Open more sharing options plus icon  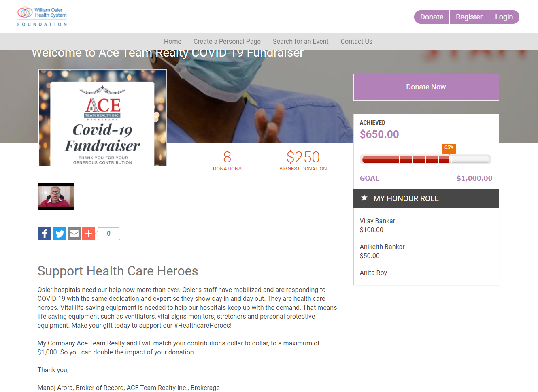click(89, 234)
